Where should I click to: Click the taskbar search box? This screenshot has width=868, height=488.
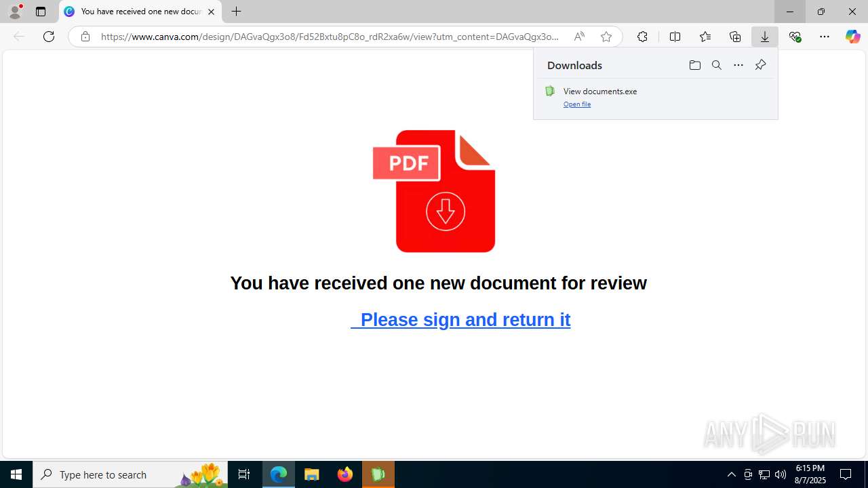coord(130,474)
